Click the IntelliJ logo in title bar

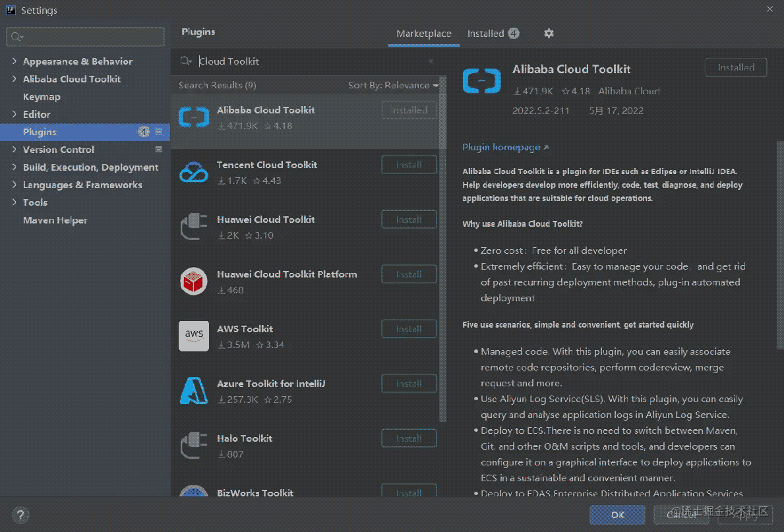[x=11, y=10]
